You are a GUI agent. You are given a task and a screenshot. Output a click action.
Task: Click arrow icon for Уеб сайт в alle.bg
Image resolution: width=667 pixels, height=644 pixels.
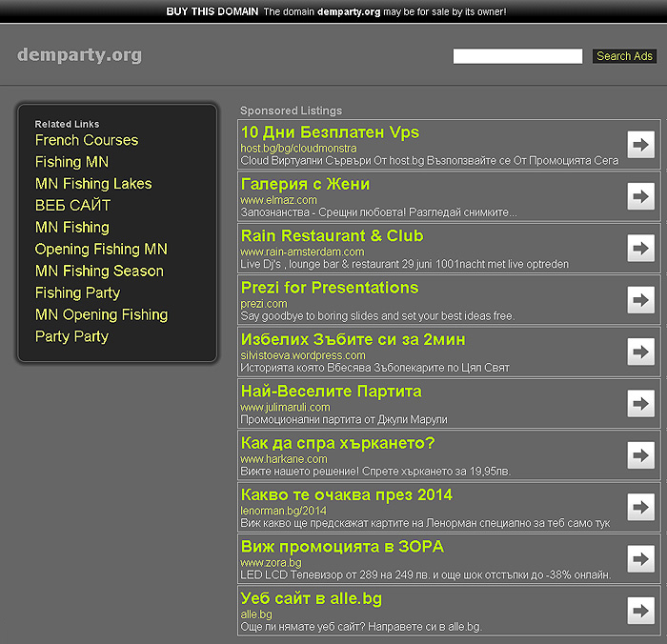[x=640, y=611]
